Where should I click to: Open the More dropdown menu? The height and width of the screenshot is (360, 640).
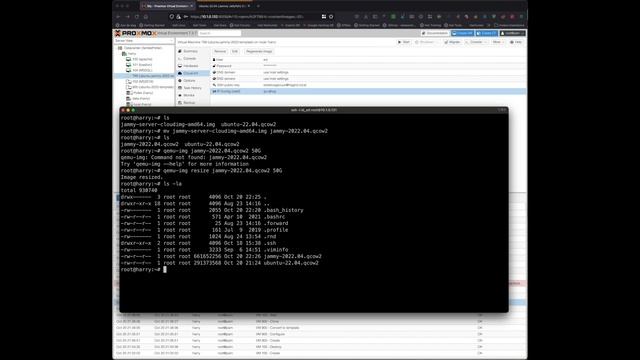click(497, 42)
